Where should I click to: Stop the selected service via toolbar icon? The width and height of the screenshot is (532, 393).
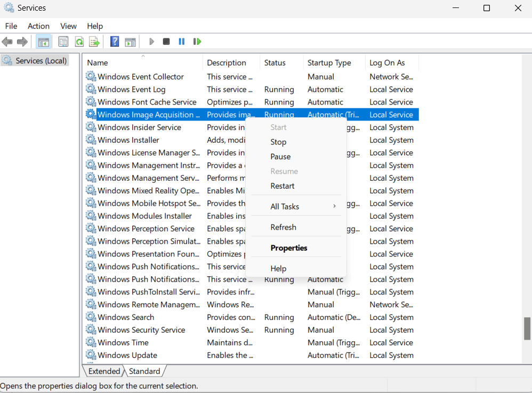click(x=166, y=41)
